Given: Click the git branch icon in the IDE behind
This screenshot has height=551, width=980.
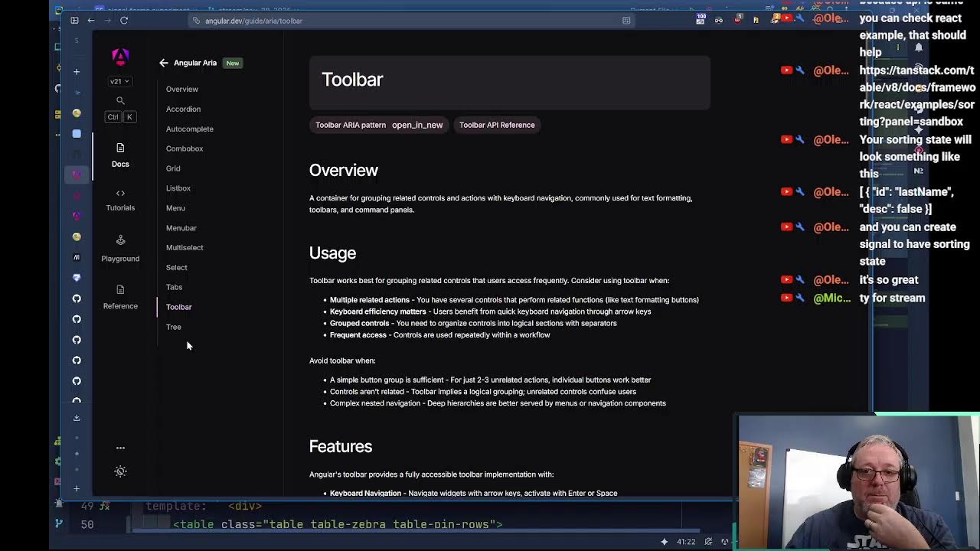Looking at the screenshot, I should (x=59, y=523).
